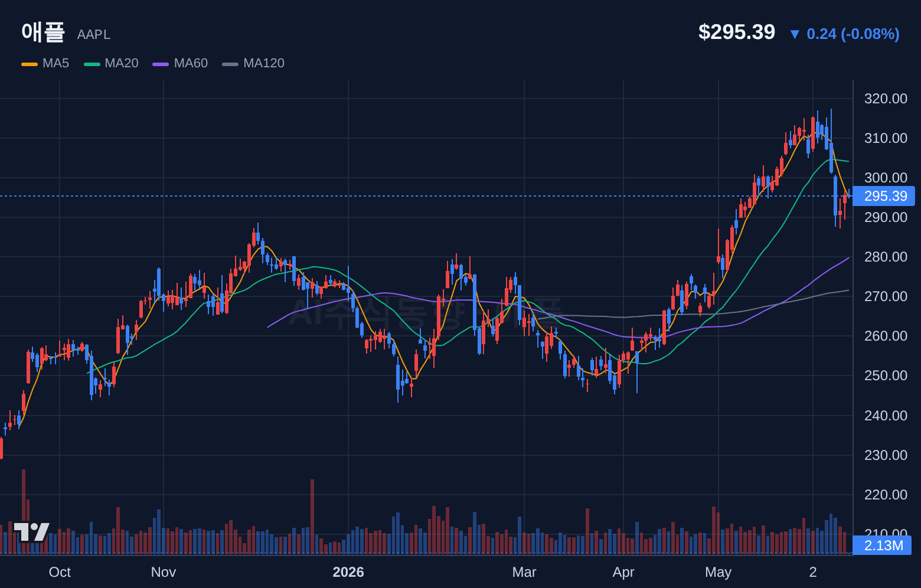Click the 2 date axis label
This screenshot has width=921, height=588.
click(813, 572)
